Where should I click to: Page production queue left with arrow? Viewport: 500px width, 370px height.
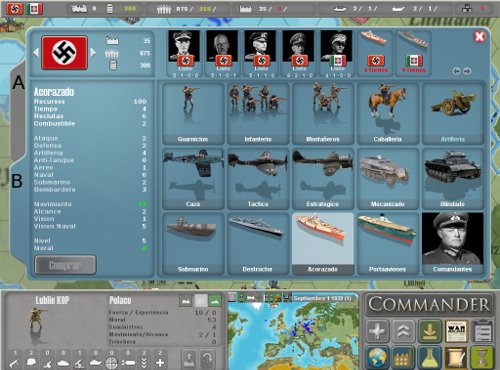click(456, 71)
